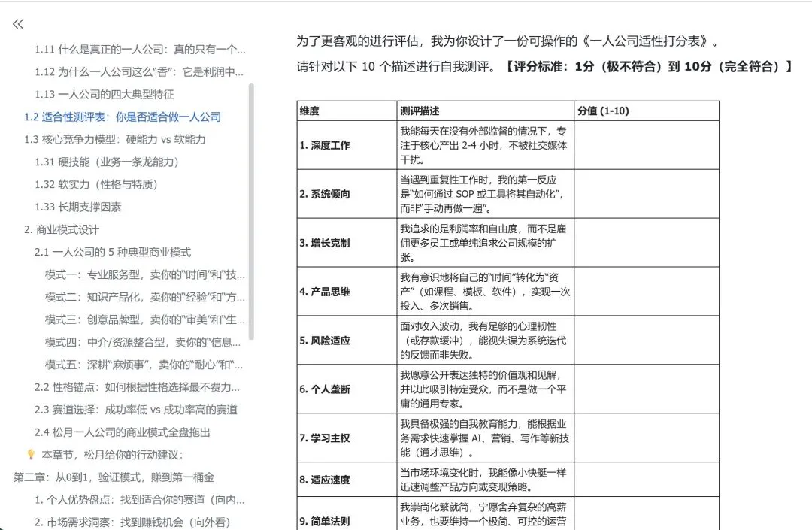The width and height of the screenshot is (812, 530).
Task: Jump to 1.3 核心竞争力模型
Action: coord(114,139)
